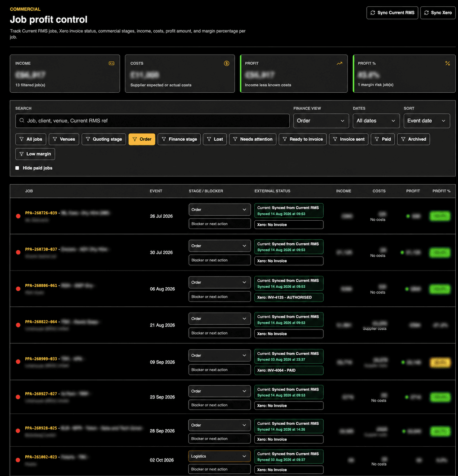Click red status dot for PPA-260726-039
The width and height of the screenshot is (458, 476).
[18, 216]
